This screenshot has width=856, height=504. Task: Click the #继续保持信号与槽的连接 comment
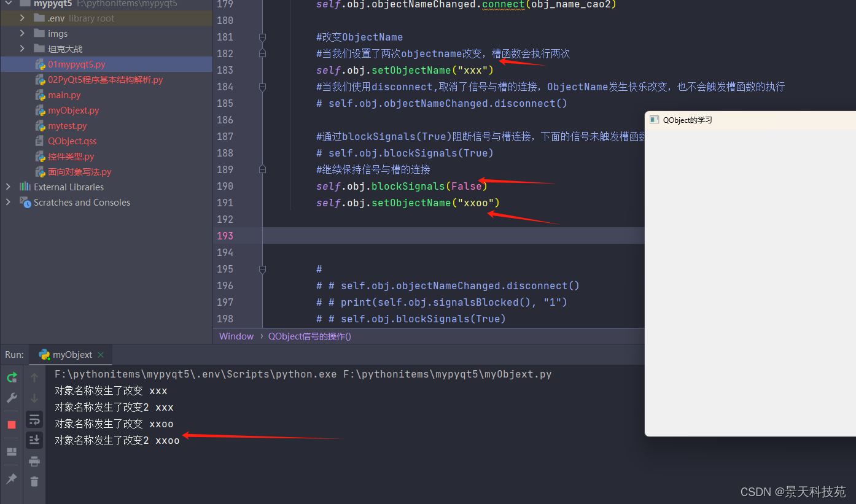(x=373, y=169)
